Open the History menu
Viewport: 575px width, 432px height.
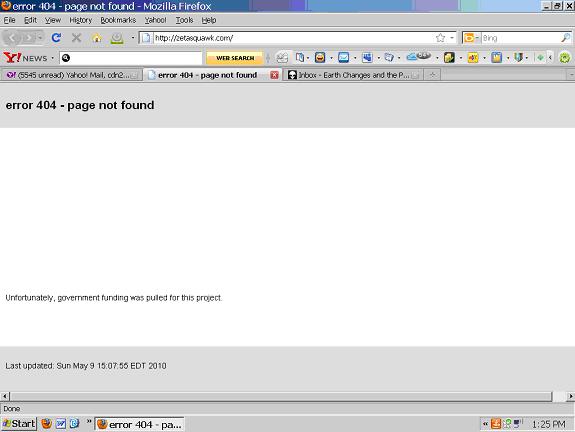pyautogui.click(x=80, y=20)
